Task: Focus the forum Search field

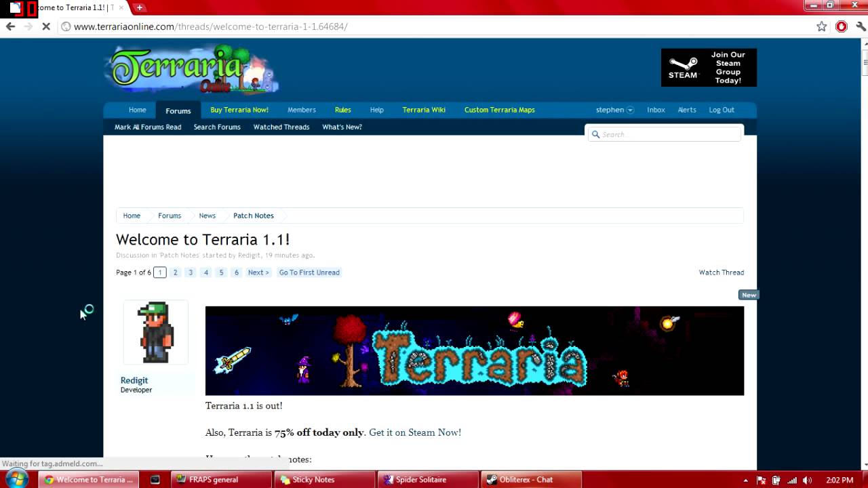Action: tap(665, 134)
